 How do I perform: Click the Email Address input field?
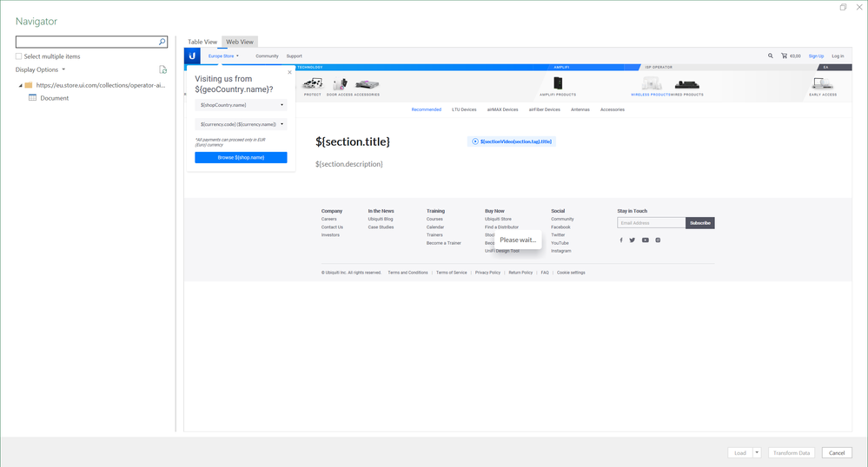point(652,223)
